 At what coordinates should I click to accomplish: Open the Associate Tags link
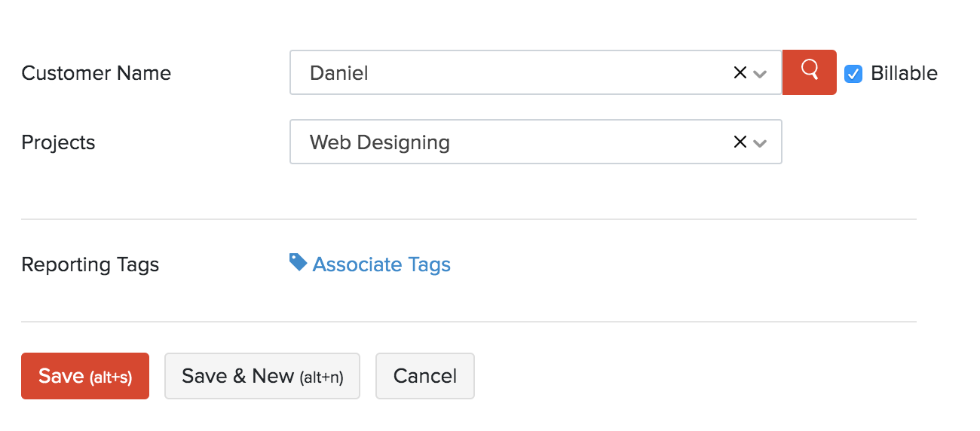(x=381, y=264)
